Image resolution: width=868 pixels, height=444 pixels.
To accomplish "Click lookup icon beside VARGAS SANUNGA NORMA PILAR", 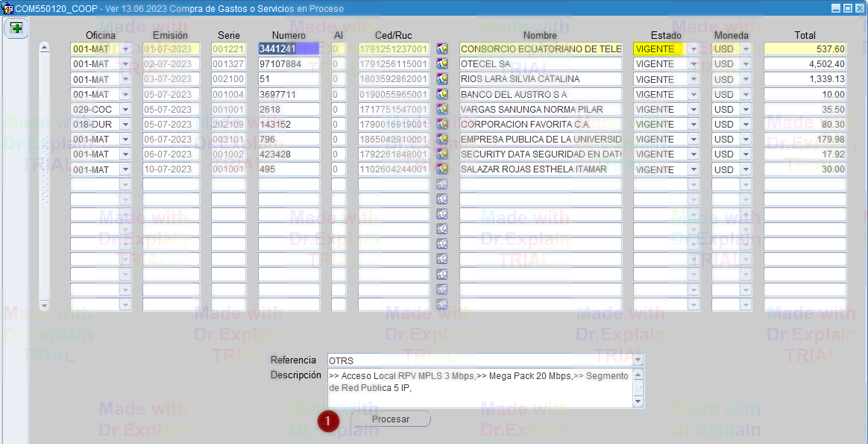I will [x=442, y=109].
